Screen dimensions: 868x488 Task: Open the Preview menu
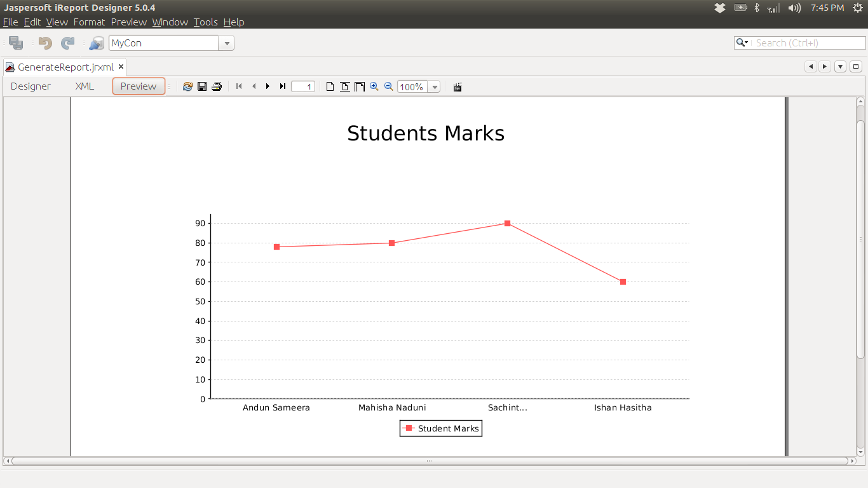pos(128,22)
